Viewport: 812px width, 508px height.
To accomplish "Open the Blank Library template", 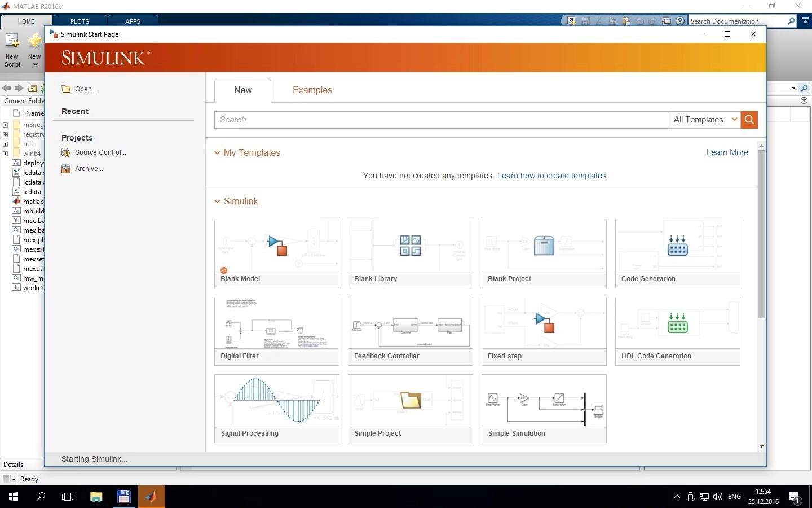I will click(411, 253).
